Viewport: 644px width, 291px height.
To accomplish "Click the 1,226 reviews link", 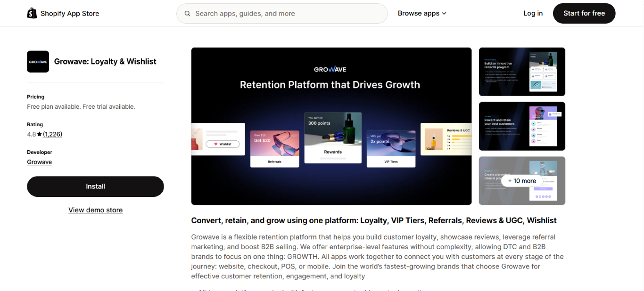I will tap(52, 134).
